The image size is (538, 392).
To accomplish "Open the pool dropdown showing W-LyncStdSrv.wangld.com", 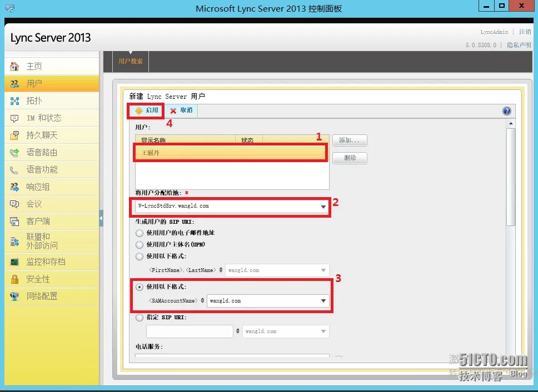I will click(x=232, y=207).
